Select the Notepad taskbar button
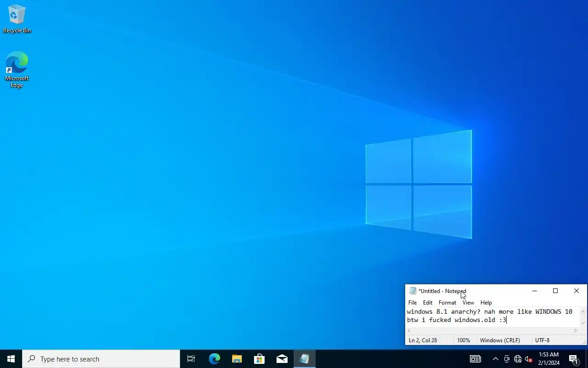Viewport: 588px width, 368px height. [304, 359]
